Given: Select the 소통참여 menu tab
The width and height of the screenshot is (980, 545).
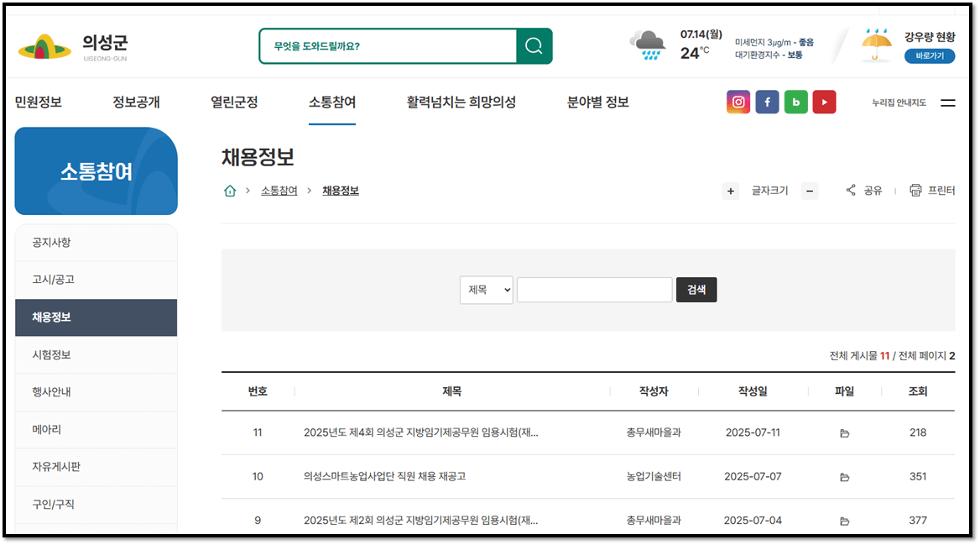Looking at the screenshot, I should [333, 102].
